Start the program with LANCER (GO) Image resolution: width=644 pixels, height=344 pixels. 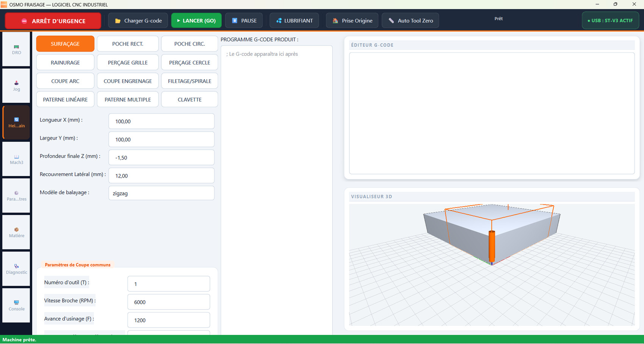(196, 20)
